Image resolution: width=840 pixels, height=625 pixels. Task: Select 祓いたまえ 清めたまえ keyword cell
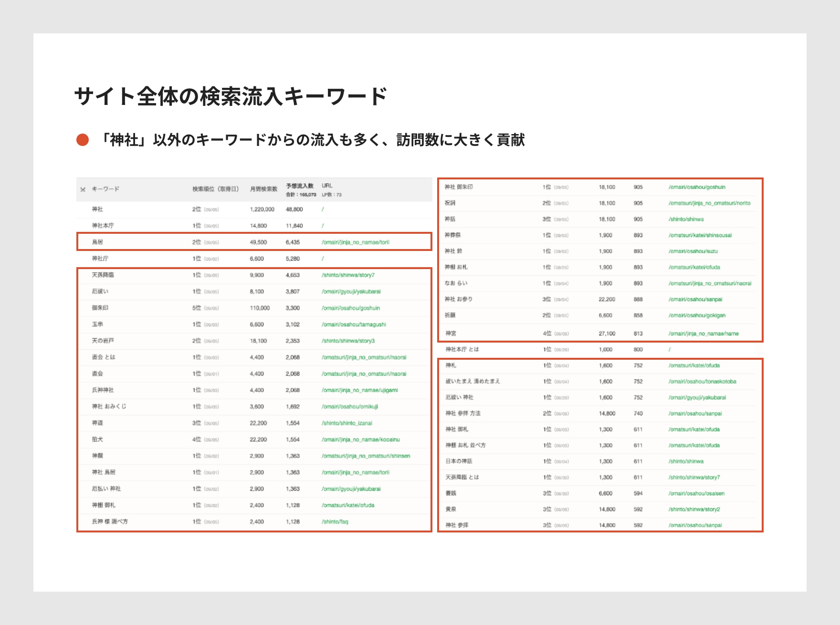(472, 382)
